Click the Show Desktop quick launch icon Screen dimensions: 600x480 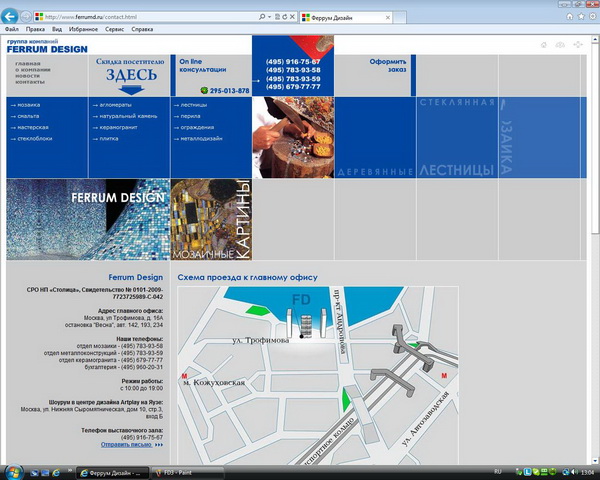coord(34,473)
